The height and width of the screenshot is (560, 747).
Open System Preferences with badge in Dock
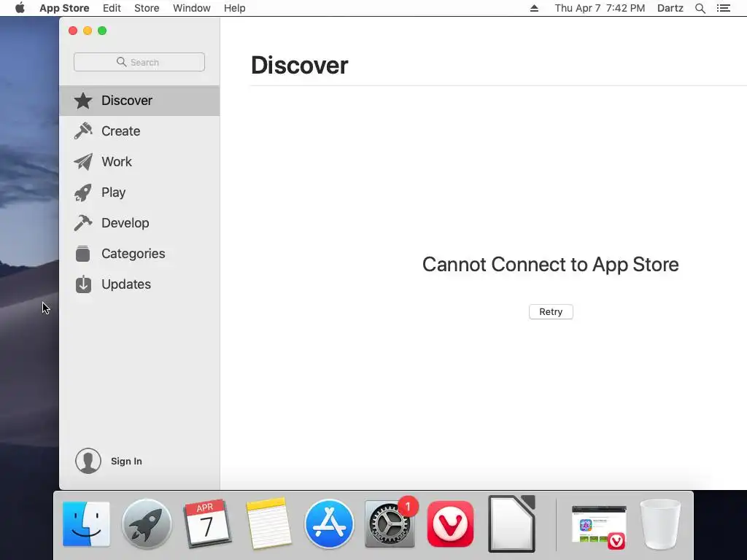pyautogui.click(x=390, y=524)
